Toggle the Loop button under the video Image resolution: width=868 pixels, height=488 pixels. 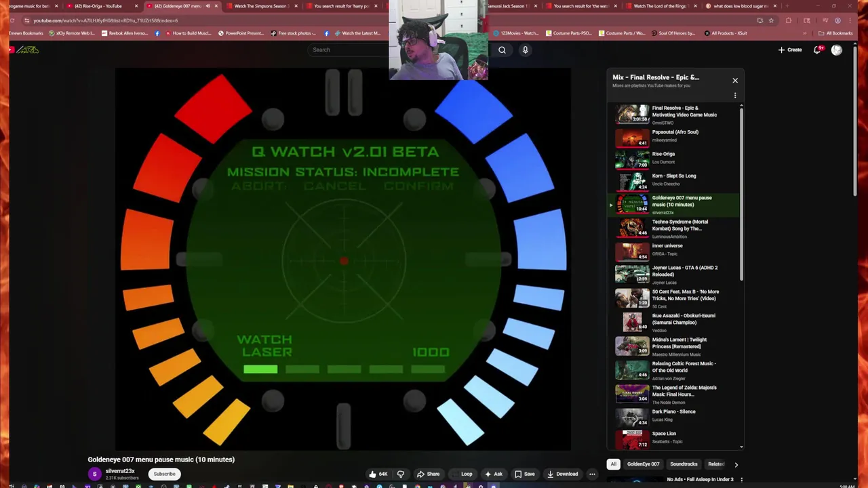coord(463,474)
